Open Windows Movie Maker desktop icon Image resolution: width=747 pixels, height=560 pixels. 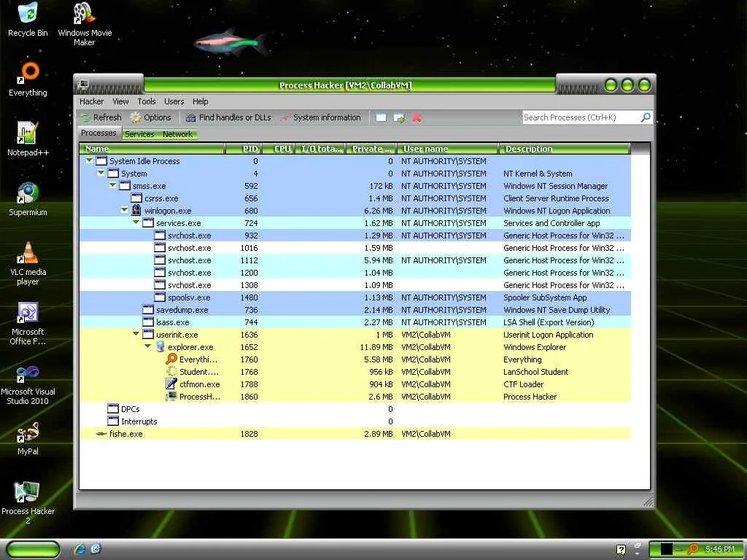(85, 24)
